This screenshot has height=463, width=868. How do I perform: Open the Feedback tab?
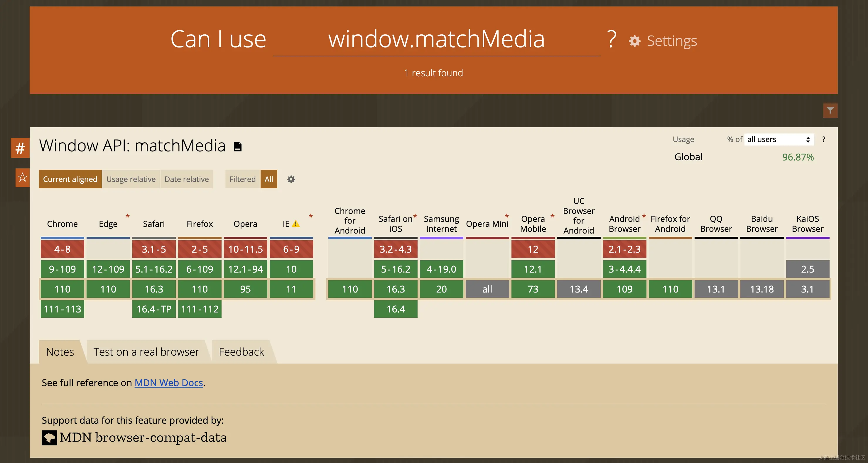click(x=241, y=352)
